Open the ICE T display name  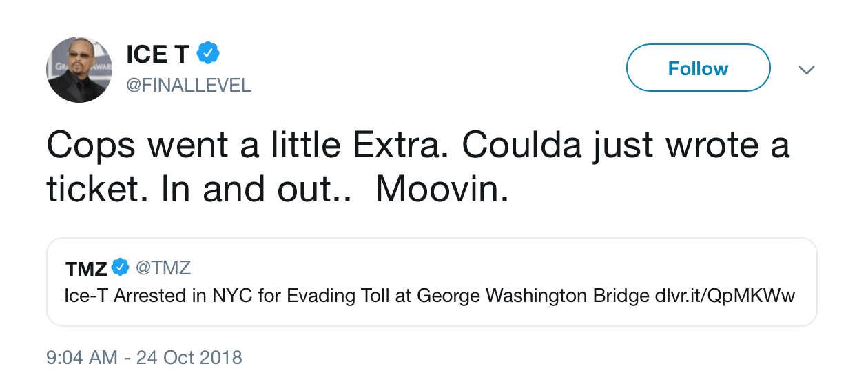point(158,54)
